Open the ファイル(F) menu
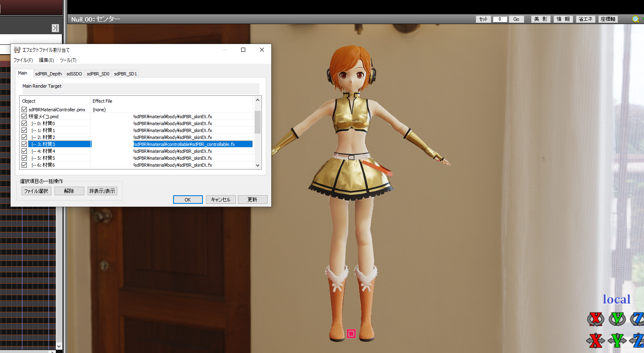Viewport: 644px width, 353px height. tap(23, 60)
